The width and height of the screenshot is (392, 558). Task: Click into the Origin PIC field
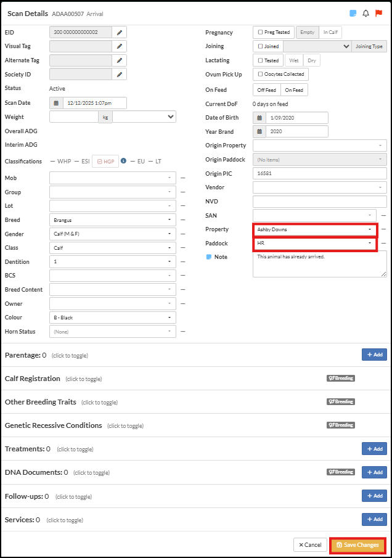(319, 173)
